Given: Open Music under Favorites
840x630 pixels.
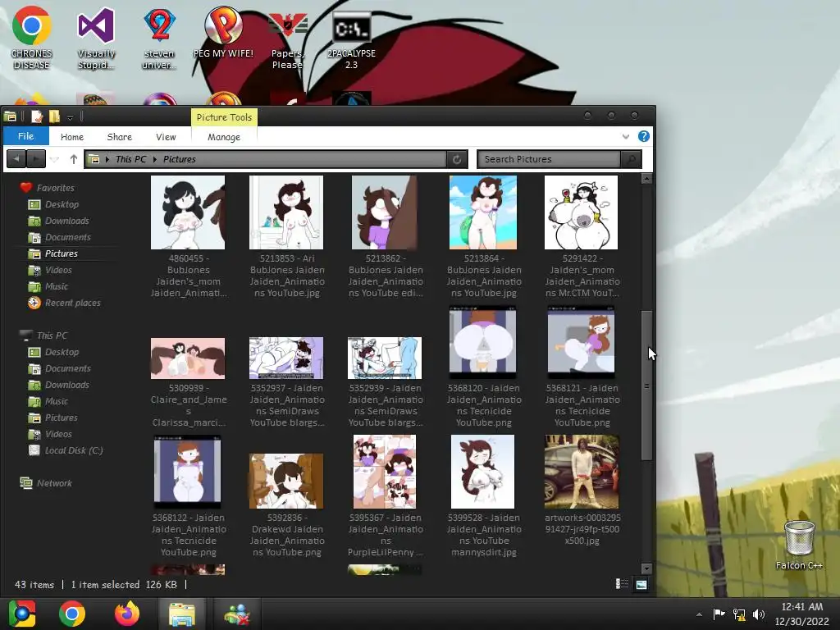Looking at the screenshot, I should [57, 286].
